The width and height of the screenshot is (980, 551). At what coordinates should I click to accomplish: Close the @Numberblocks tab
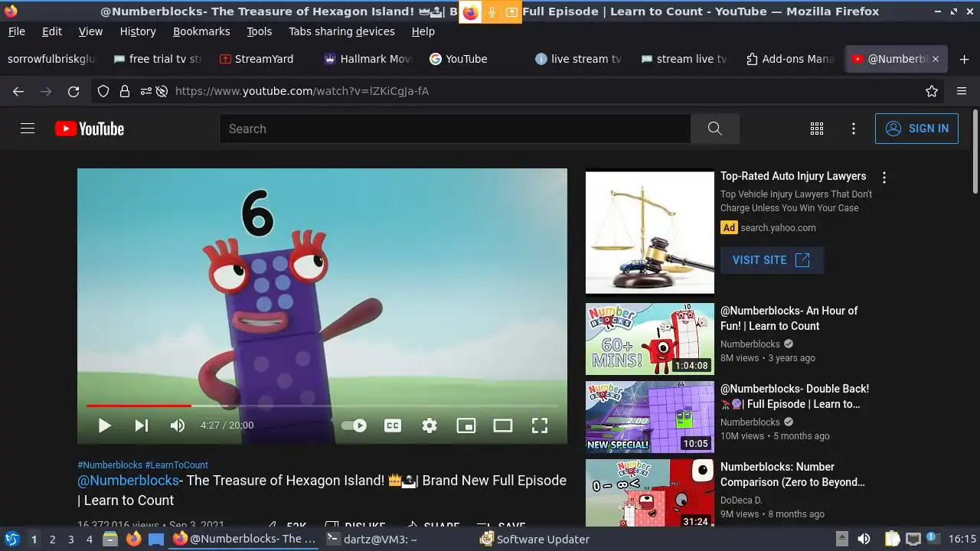click(935, 59)
